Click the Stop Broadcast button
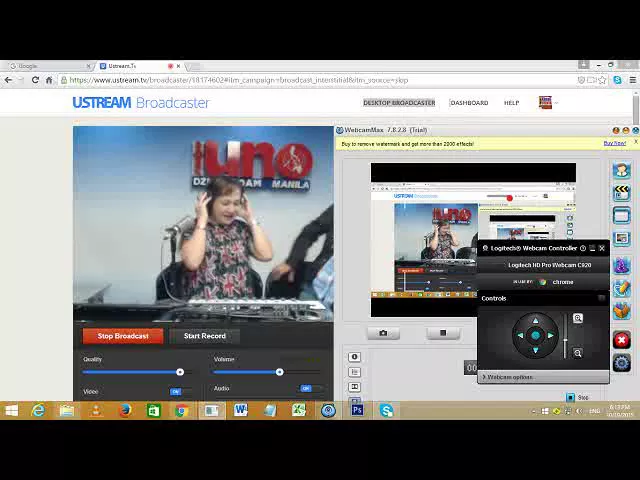 (123, 336)
